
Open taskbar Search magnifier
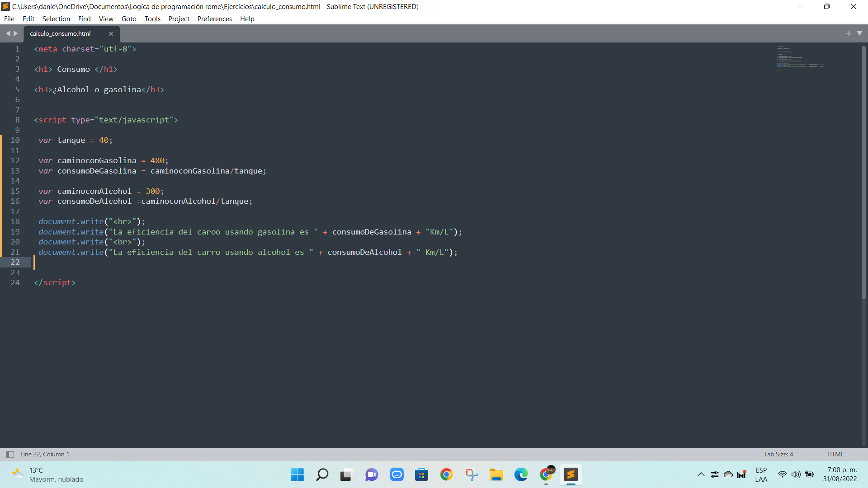click(x=322, y=475)
